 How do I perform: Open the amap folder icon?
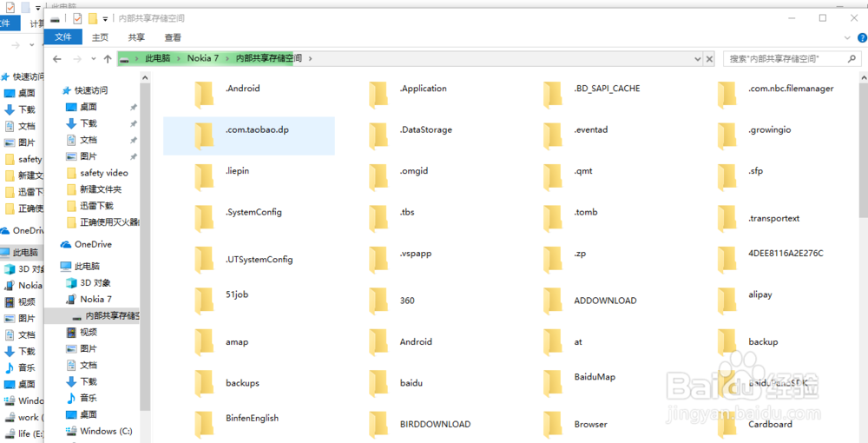[204, 342]
